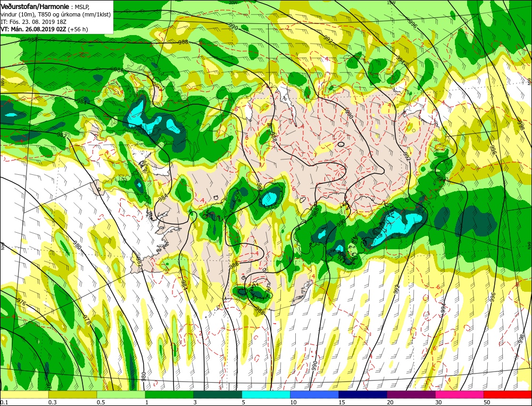Choose the purple 20–30 mm legend swatch
This screenshot has height=406, width=532.
pos(411,394)
